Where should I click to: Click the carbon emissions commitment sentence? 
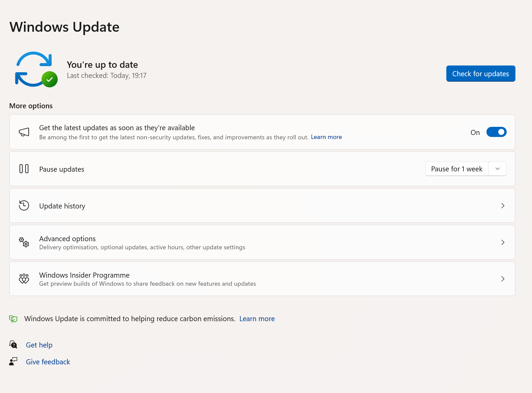130,319
